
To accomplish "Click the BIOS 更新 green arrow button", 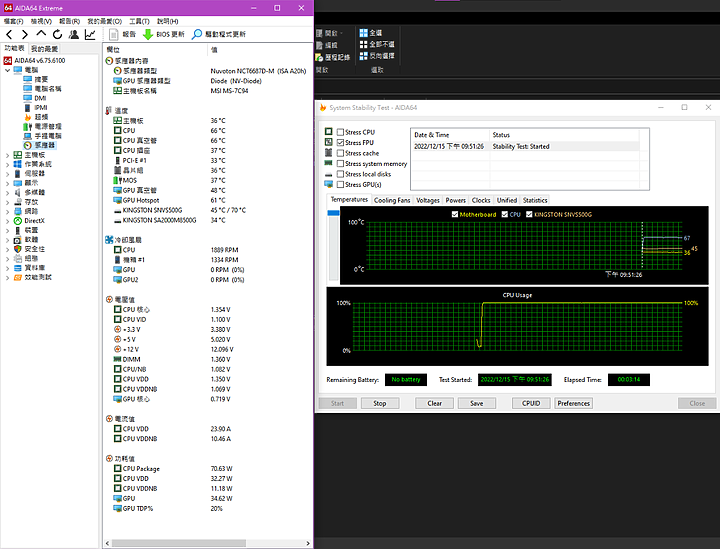I will [x=163, y=34].
